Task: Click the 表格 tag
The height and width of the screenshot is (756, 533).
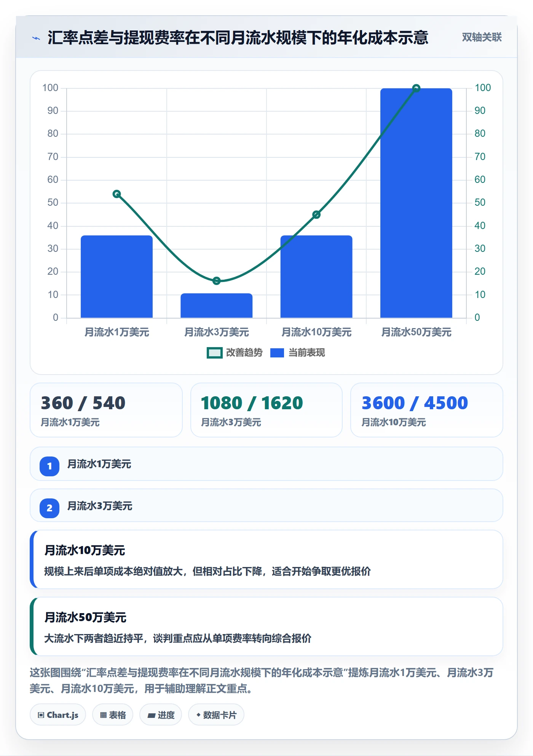Action: (113, 715)
